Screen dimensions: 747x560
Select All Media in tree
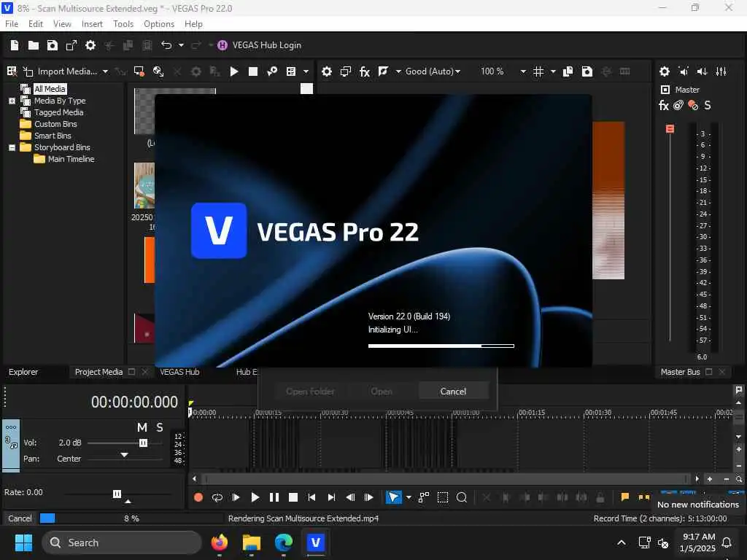(50, 89)
